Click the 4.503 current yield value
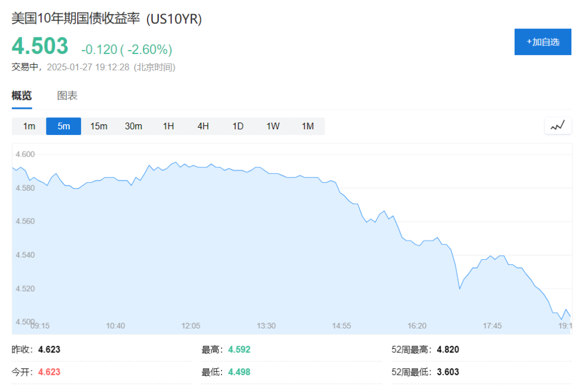The height and width of the screenshot is (392, 581). pos(40,46)
